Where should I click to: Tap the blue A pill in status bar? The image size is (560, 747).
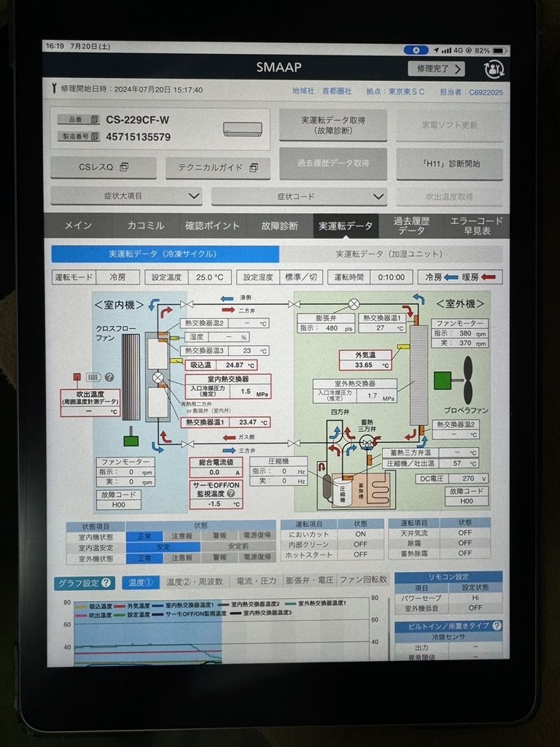pyautogui.click(x=416, y=50)
